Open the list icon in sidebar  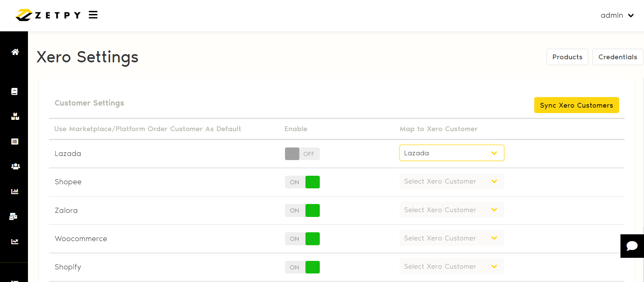15,141
